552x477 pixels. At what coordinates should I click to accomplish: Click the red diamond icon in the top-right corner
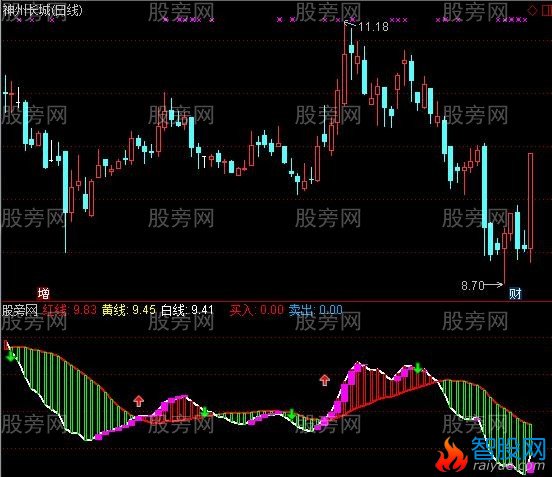532,10
